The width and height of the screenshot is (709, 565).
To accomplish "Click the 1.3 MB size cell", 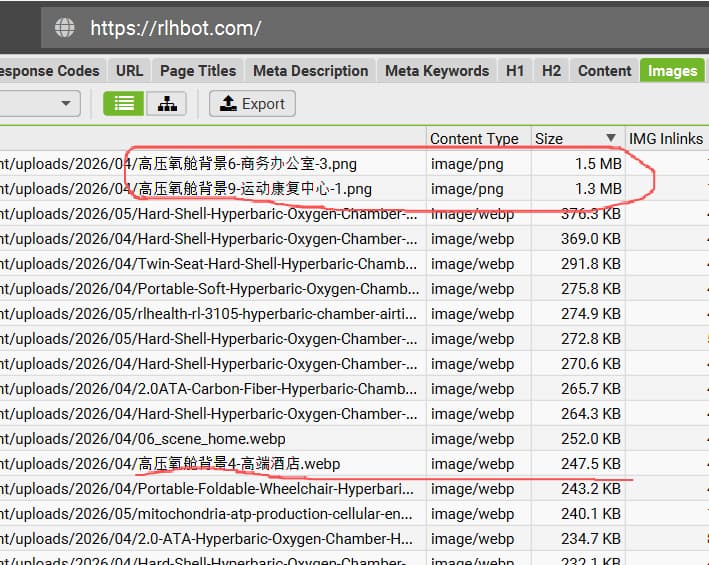I will (578, 188).
